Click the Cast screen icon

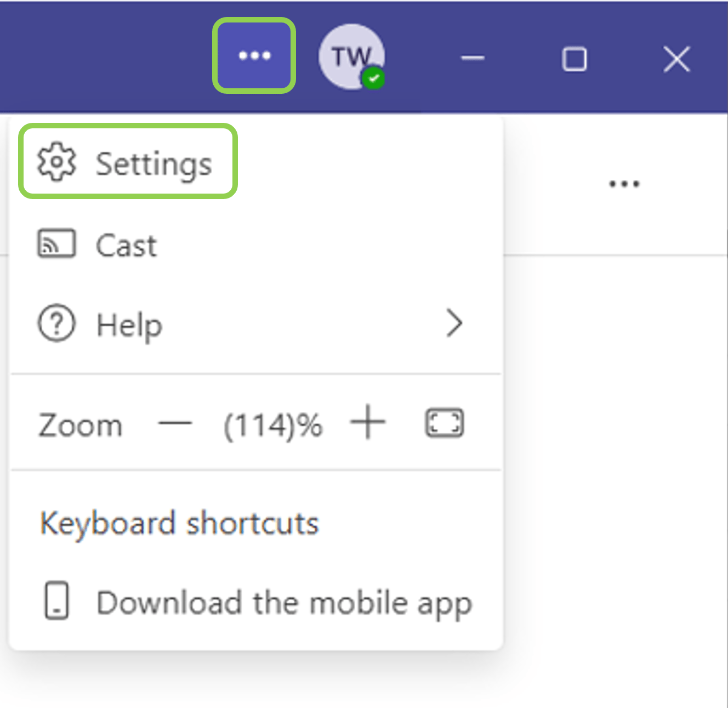56,244
